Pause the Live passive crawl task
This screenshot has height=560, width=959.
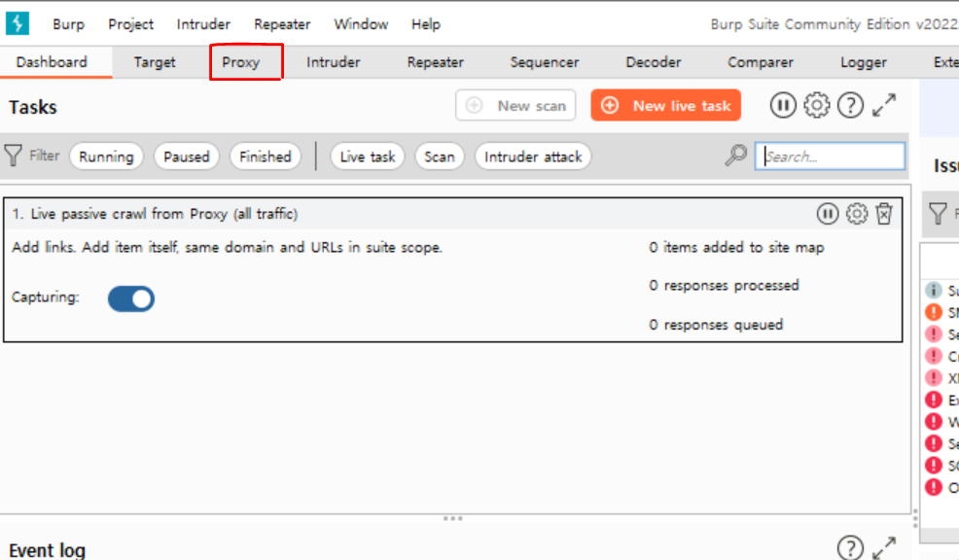coord(828,213)
